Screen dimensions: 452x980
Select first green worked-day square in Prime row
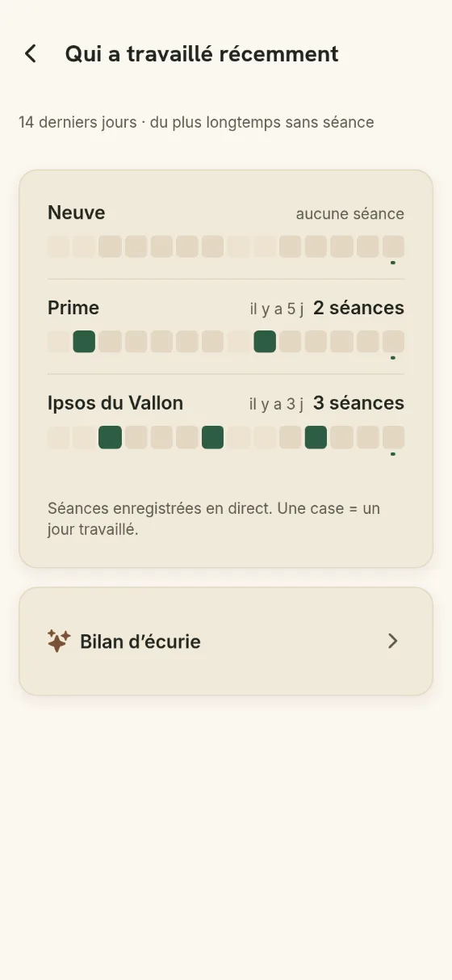[x=84, y=342]
